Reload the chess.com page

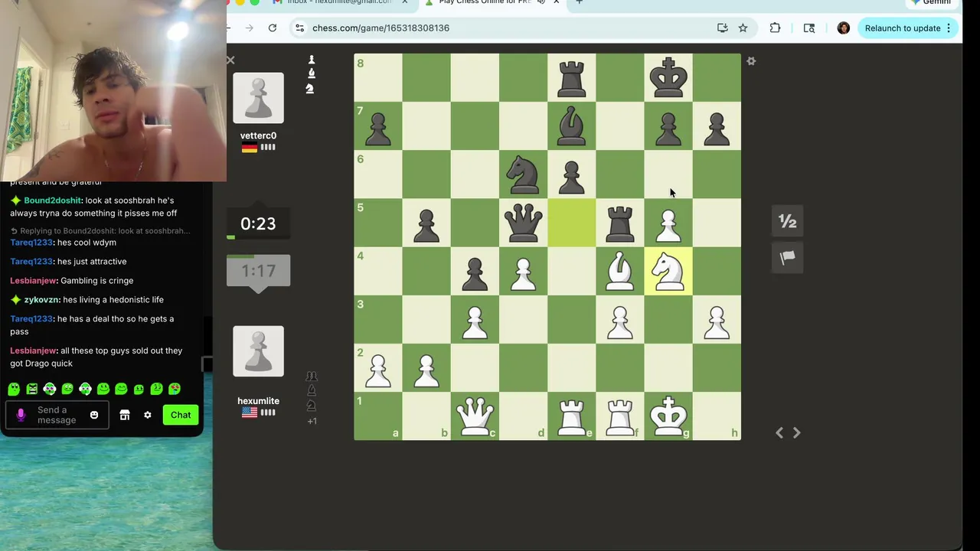pos(273,28)
